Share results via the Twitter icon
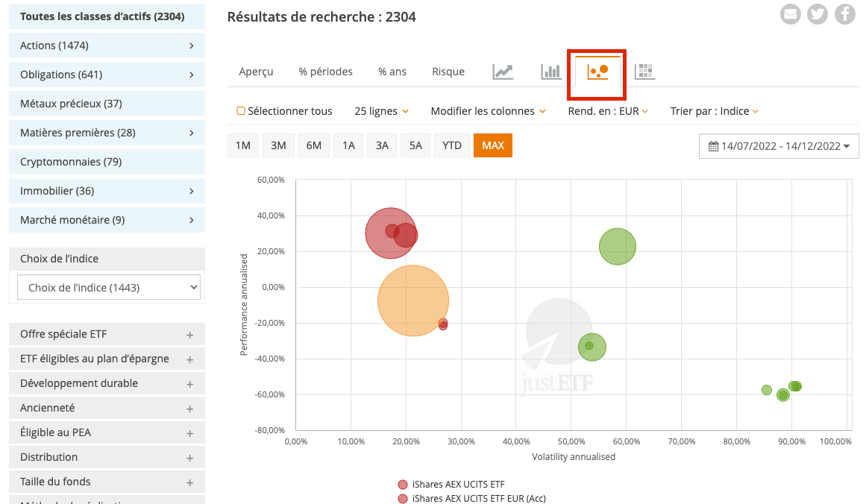Screen dimensions: 866x504 point(818,13)
